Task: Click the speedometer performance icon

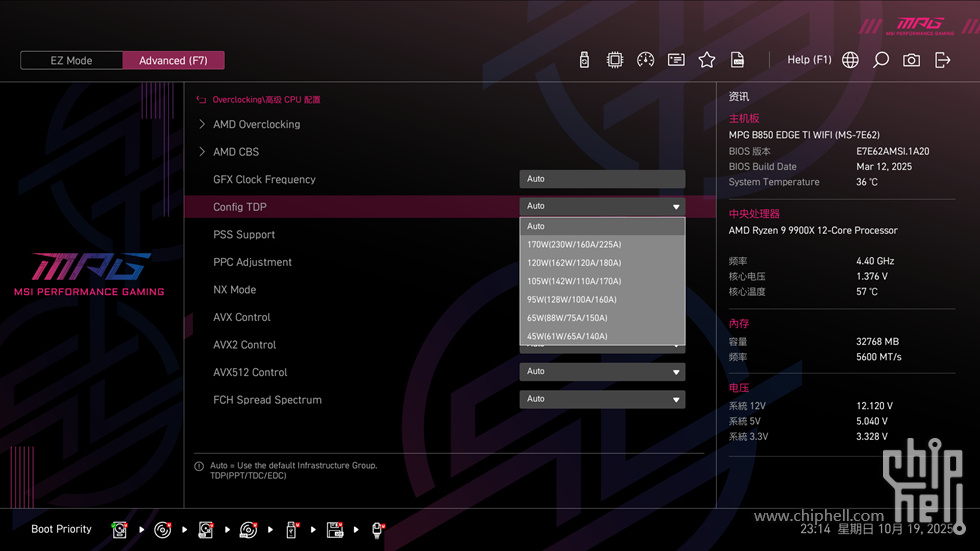Action: 645,60
